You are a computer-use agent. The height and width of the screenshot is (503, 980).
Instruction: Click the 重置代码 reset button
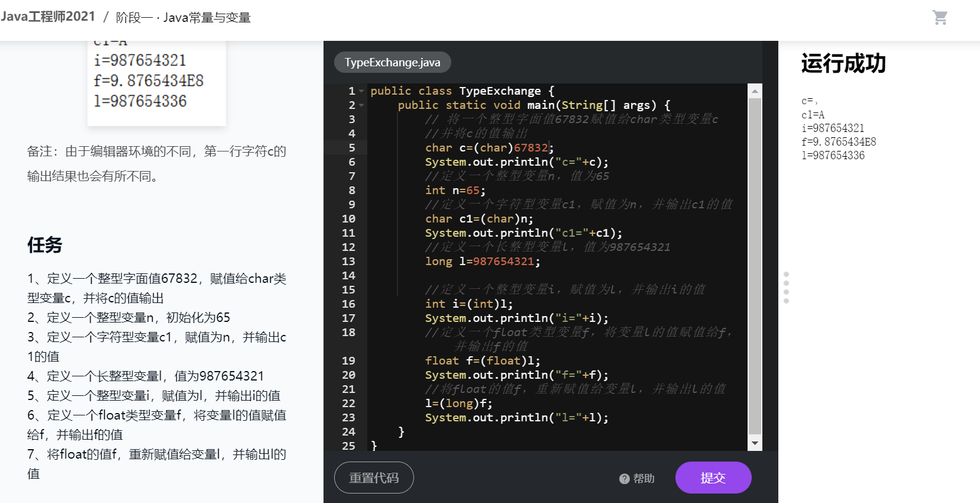(374, 478)
